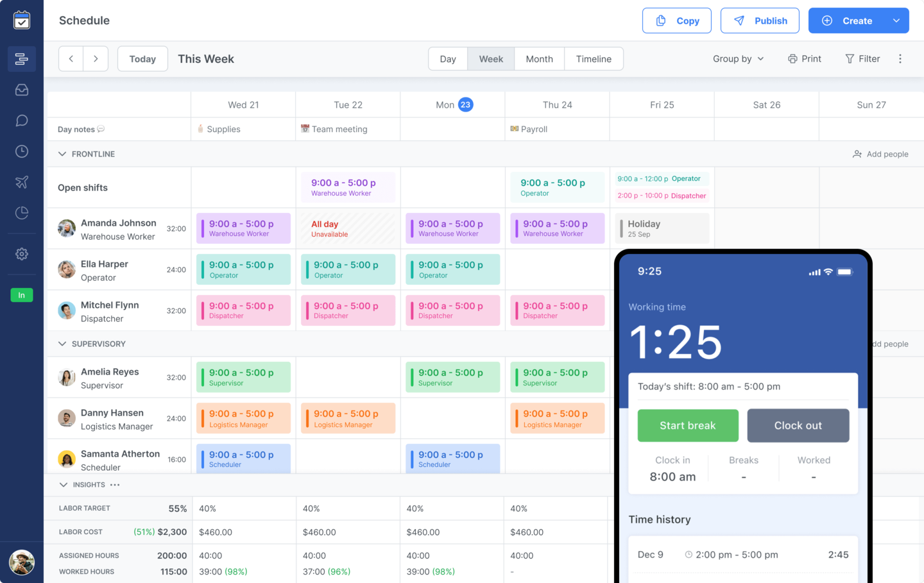This screenshot has height=583, width=924.
Task: Open the chat messages sidebar icon
Action: 21,120
